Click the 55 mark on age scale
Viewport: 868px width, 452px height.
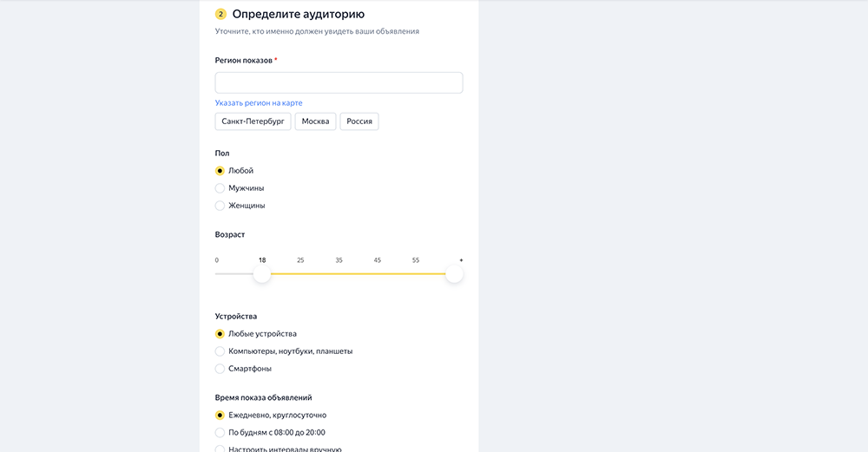pos(416,260)
